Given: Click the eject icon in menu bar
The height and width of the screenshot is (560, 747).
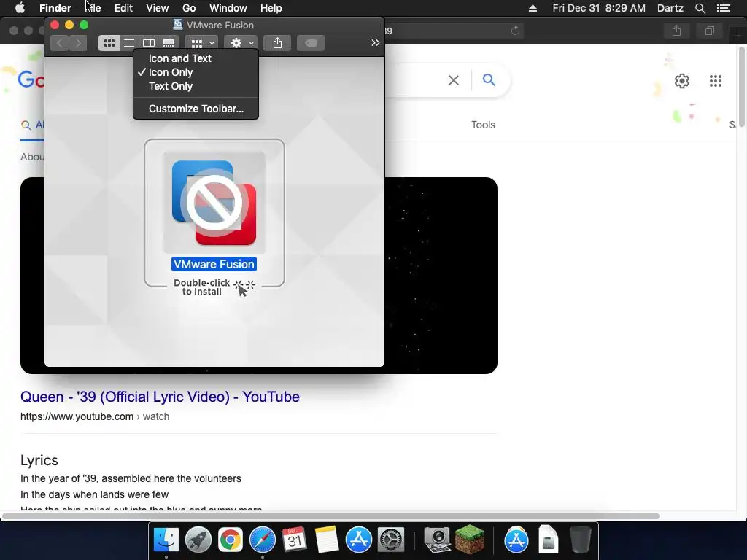Looking at the screenshot, I should tap(533, 7).
